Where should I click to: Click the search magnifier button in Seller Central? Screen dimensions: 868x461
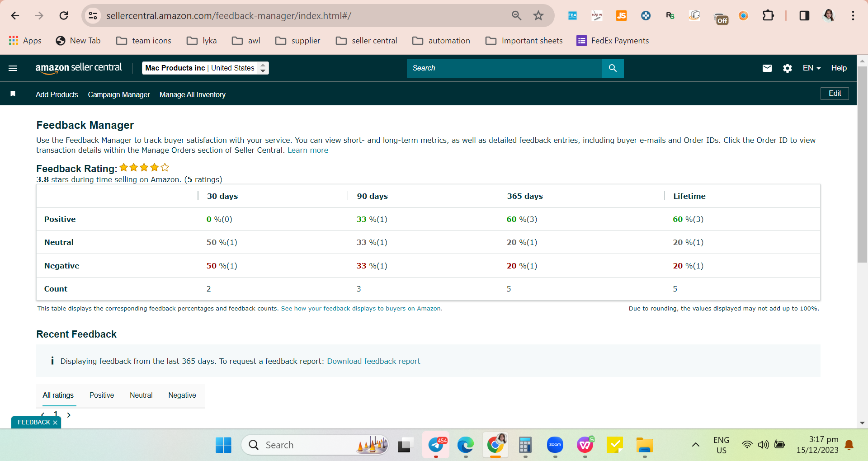pos(613,68)
